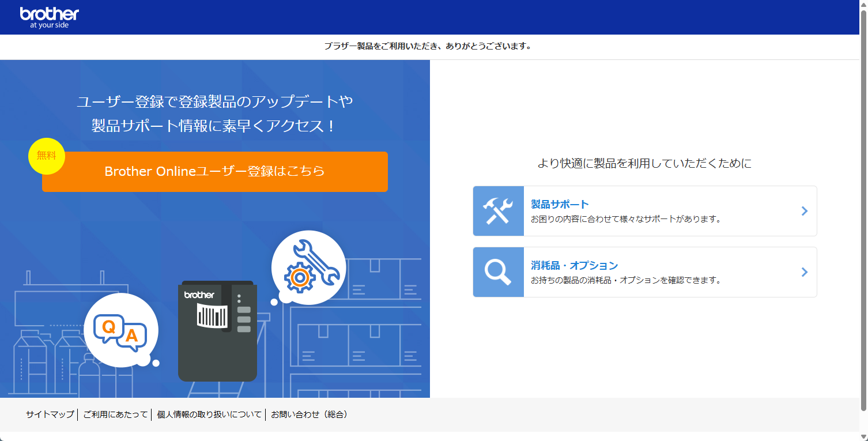Screen dimensions: 868x441
Task: Click the vertical page scrollbar
Action: click(x=863, y=210)
